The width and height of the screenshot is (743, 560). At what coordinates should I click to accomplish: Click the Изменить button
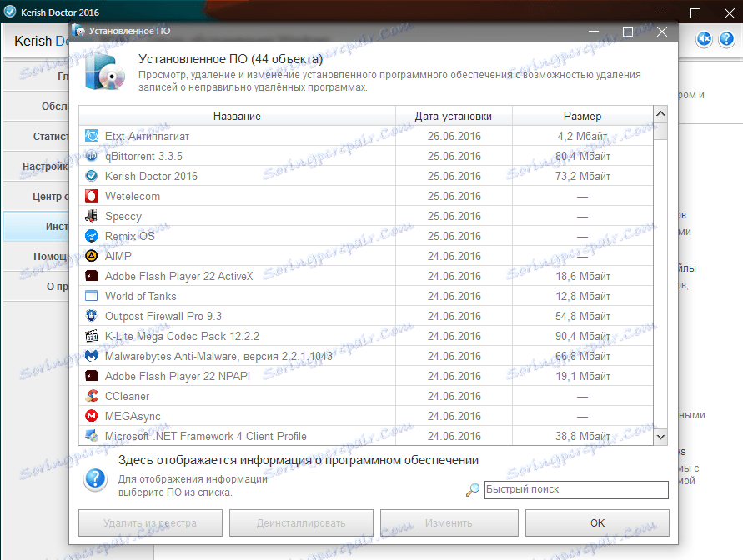tap(449, 523)
